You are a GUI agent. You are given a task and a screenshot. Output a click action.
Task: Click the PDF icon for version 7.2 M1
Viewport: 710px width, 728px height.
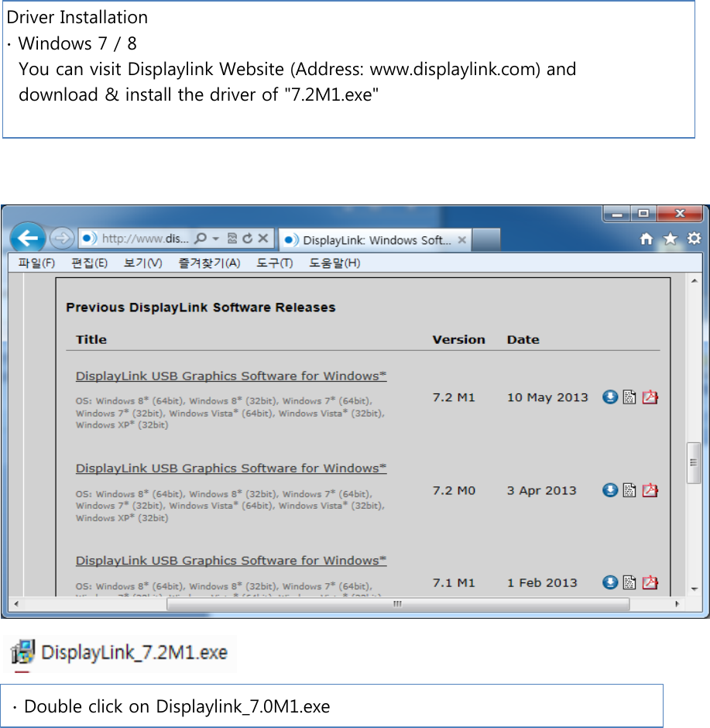[650, 397]
